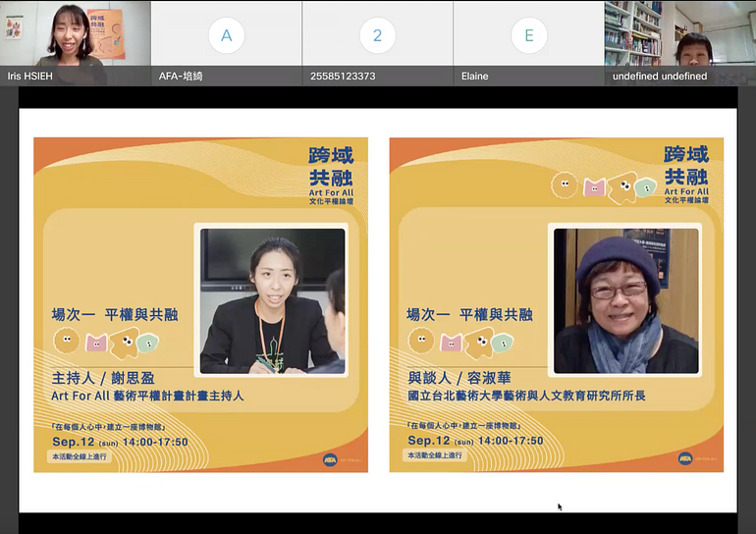Click the 'undefined undefined' name label

click(660, 77)
